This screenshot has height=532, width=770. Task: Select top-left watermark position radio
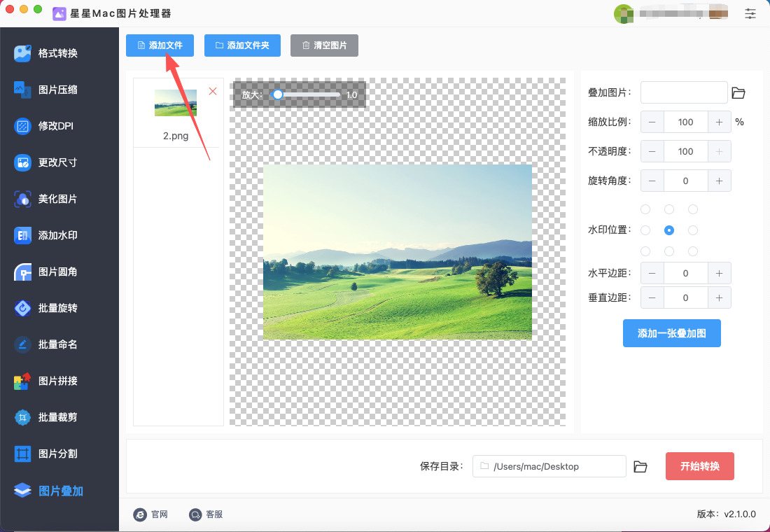(645, 209)
